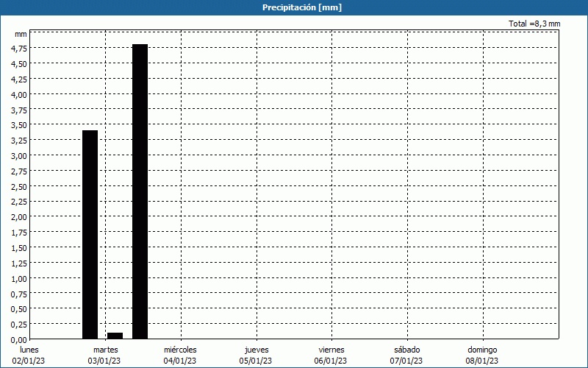Click the 3,00 y-axis value
The image size is (588, 368).
point(19,156)
